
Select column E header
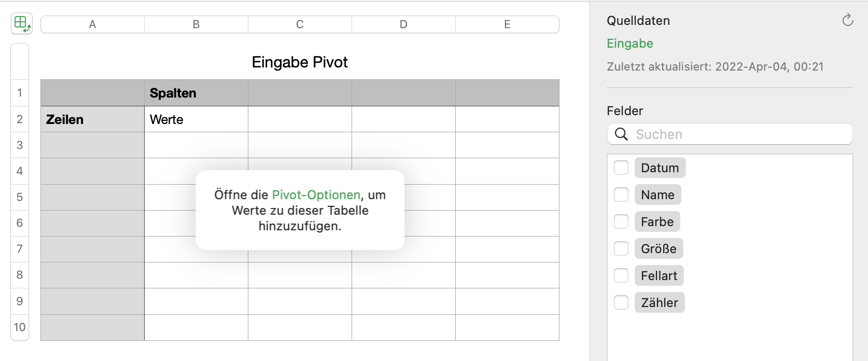(507, 24)
